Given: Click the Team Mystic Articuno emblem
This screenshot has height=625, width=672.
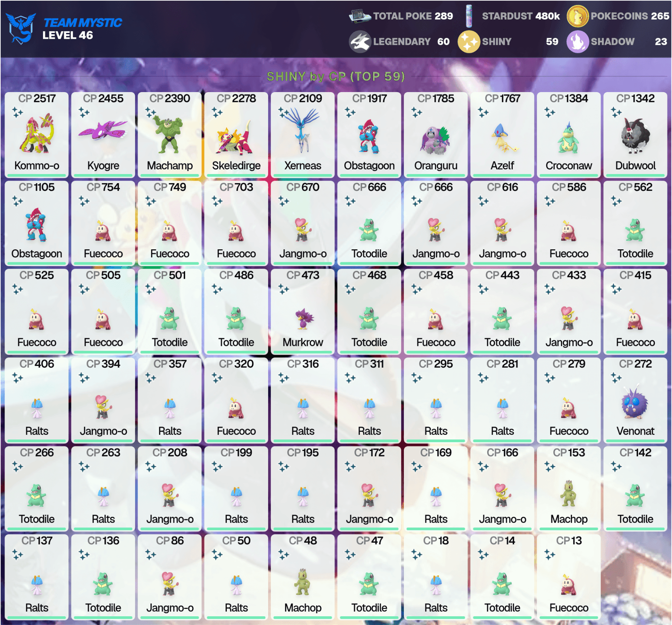Looking at the screenshot, I should [x=21, y=28].
